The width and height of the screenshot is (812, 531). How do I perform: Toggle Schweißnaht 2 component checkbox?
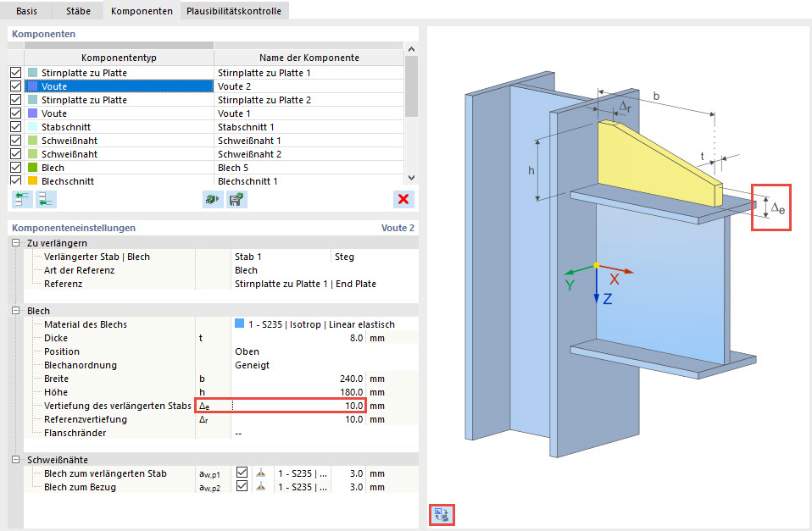(x=16, y=154)
